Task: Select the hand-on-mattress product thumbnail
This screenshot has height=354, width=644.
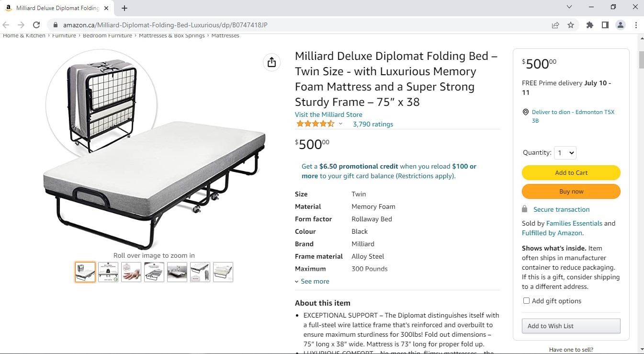Action: tap(131, 272)
